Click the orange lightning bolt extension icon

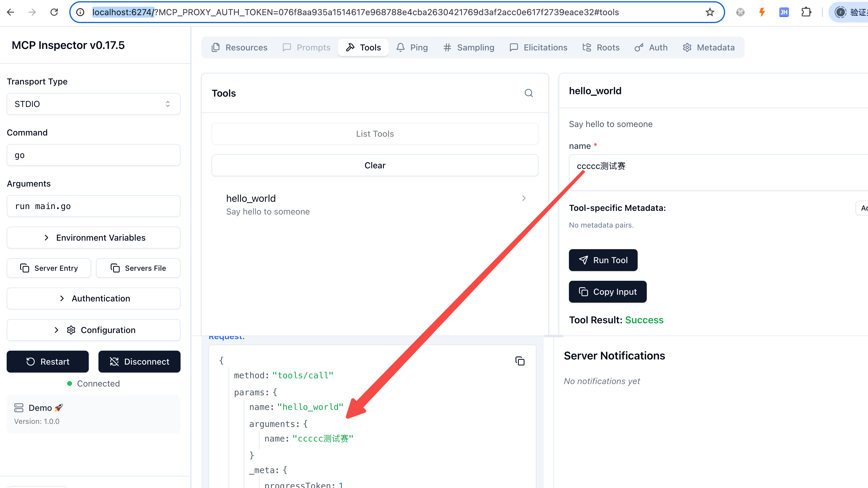762,12
